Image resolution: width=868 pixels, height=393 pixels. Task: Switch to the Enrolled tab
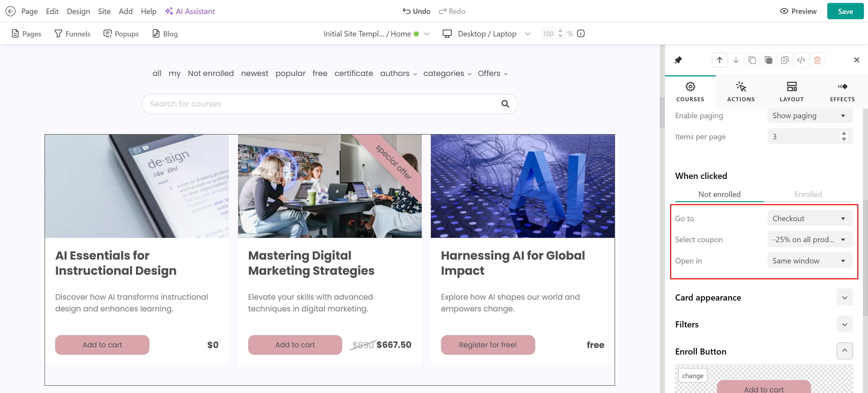click(808, 194)
